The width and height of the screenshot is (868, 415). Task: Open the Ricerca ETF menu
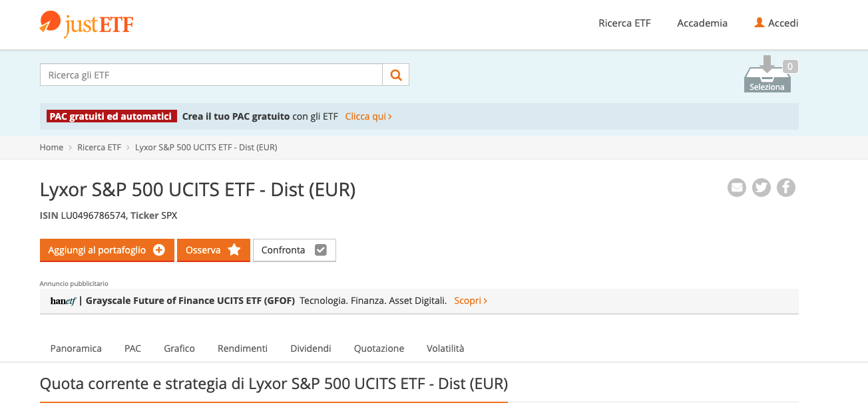(x=624, y=23)
